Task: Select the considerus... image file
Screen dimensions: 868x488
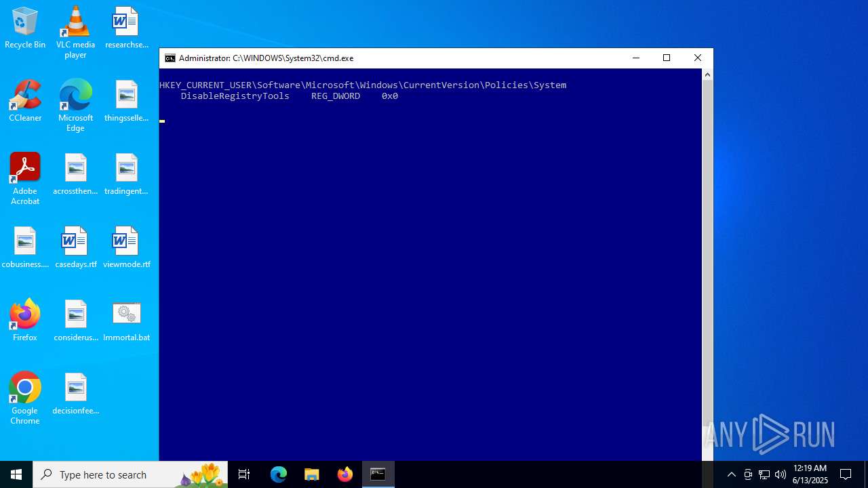Action: coord(75,321)
